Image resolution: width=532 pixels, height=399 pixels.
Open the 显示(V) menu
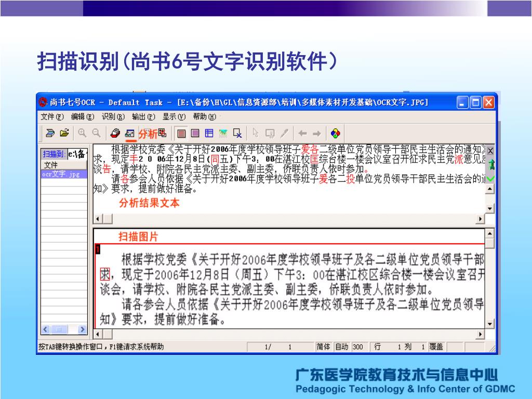(174, 117)
